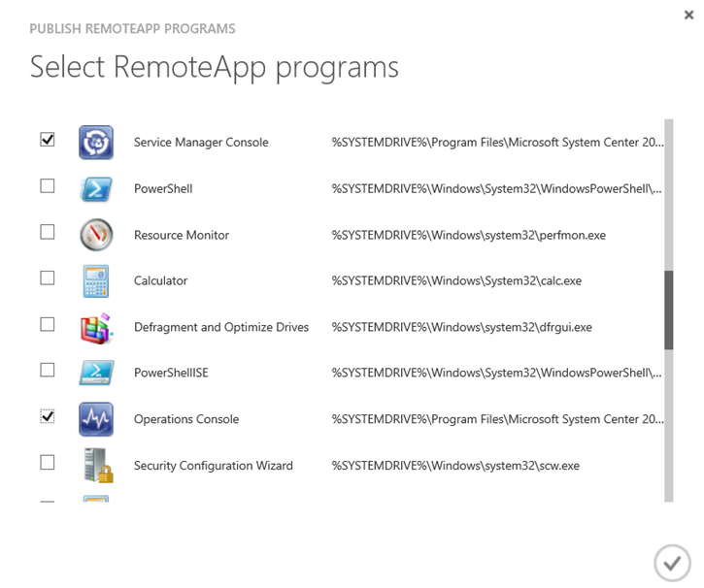Check the PowerShellISE checkbox
Viewport: 704px width, 588px height.
48,370
